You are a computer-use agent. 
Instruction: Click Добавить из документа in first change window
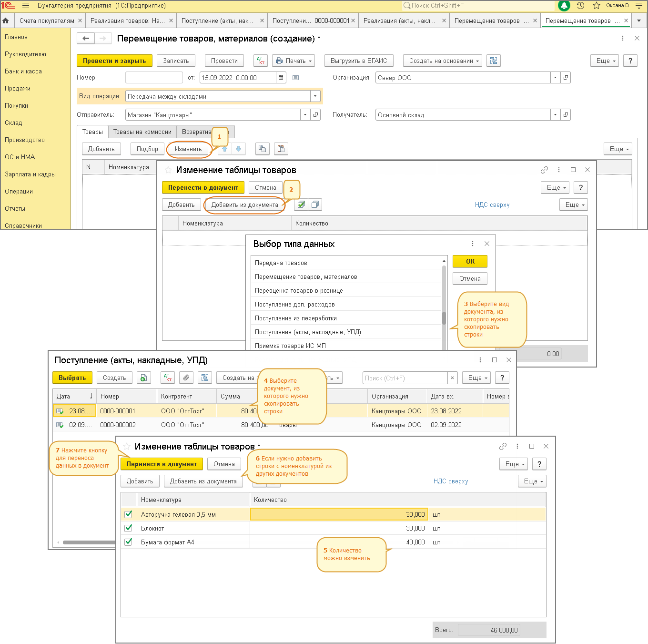pyautogui.click(x=244, y=205)
